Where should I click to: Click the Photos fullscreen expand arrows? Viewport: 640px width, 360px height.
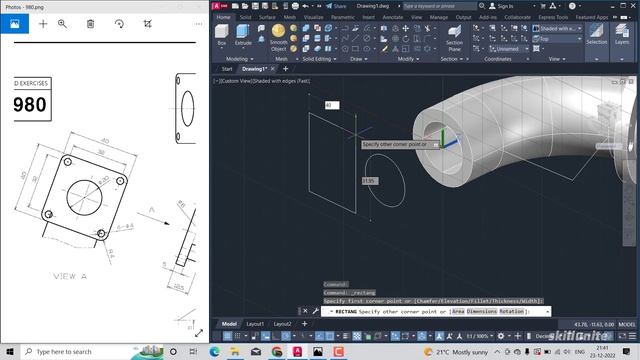tap(199, 333)
